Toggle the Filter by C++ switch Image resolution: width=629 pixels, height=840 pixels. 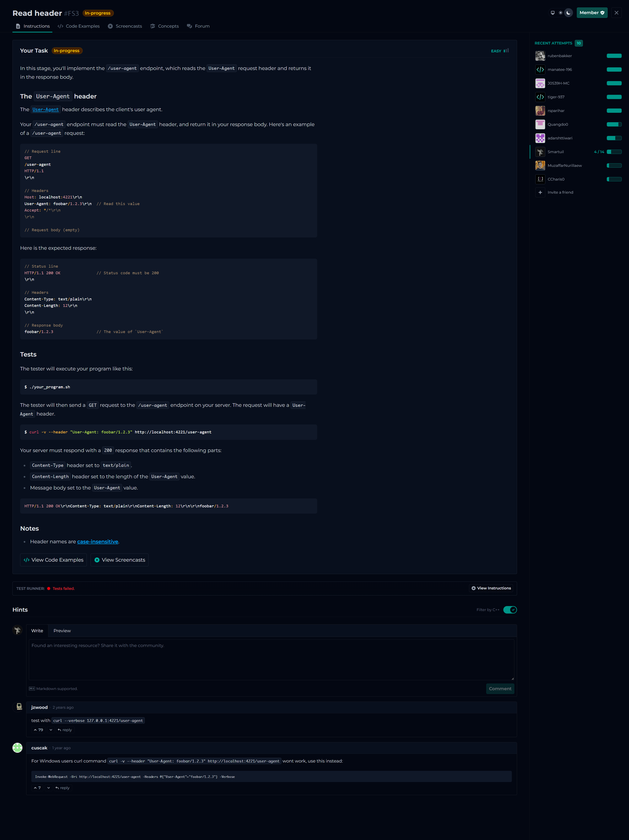click(x=510, y=610)
